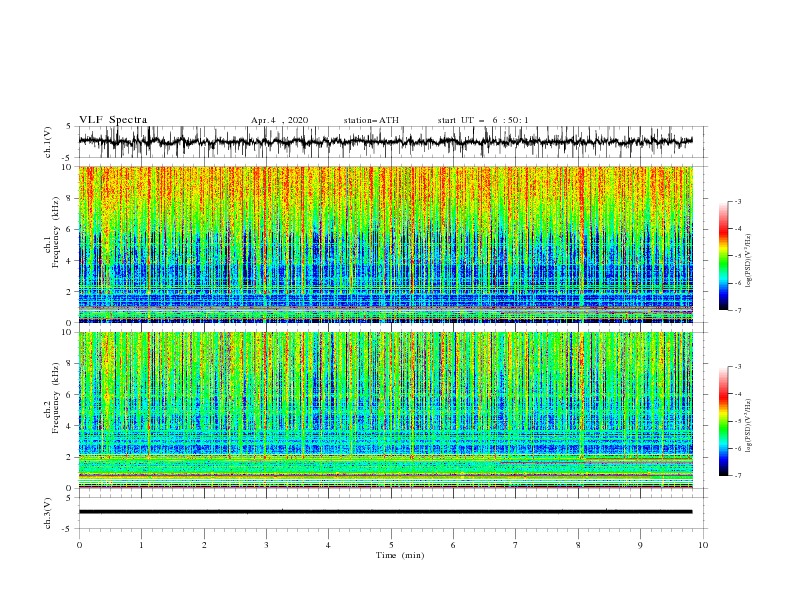Image resolution: width=792 pixels, height=612 pixels.
Task: Click time axis tick label '0'
Action: coord(79,545)
